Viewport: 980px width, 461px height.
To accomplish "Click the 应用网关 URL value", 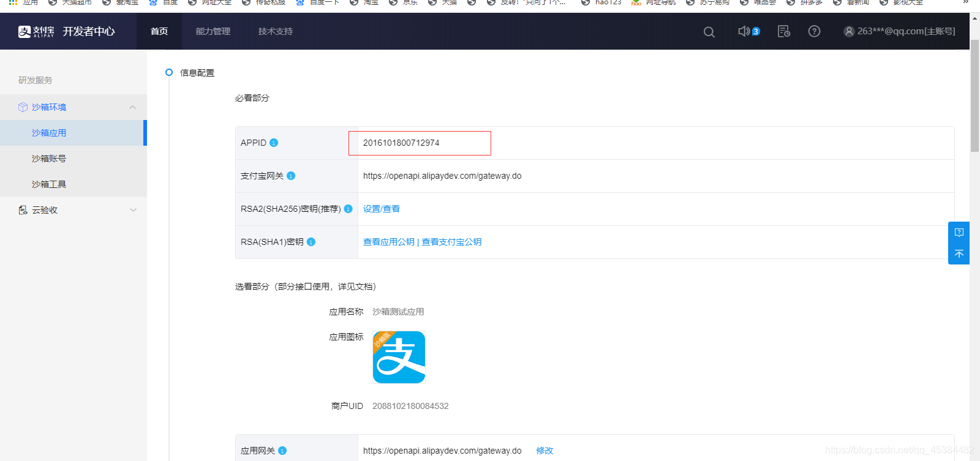I will (442, 451).
